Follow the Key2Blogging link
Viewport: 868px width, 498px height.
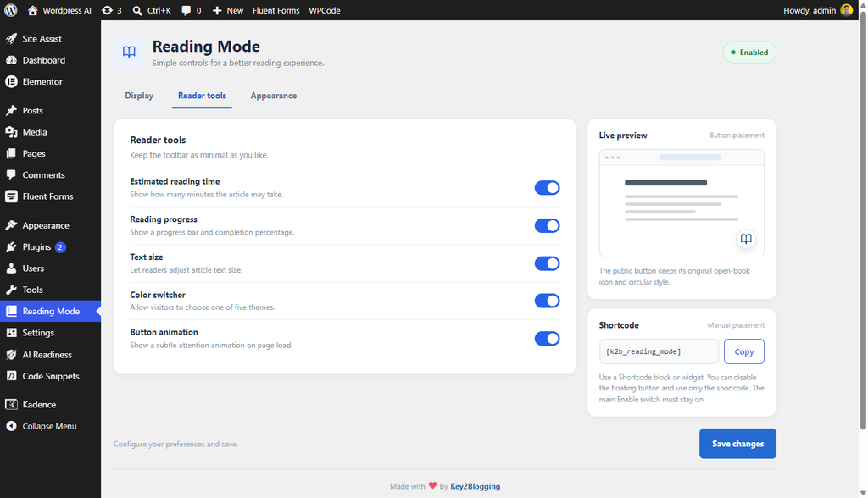tap(475, 486)
